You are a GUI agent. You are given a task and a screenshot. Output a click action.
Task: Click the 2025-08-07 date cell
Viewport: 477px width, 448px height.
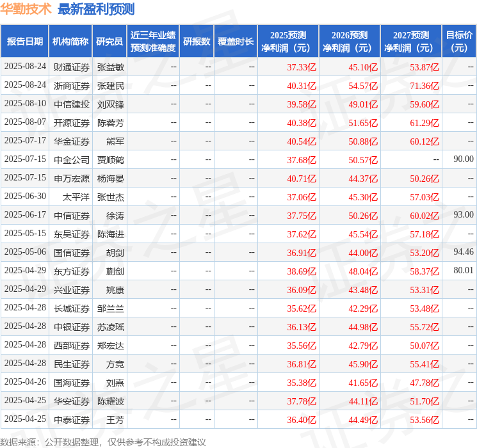coord(25,122)
